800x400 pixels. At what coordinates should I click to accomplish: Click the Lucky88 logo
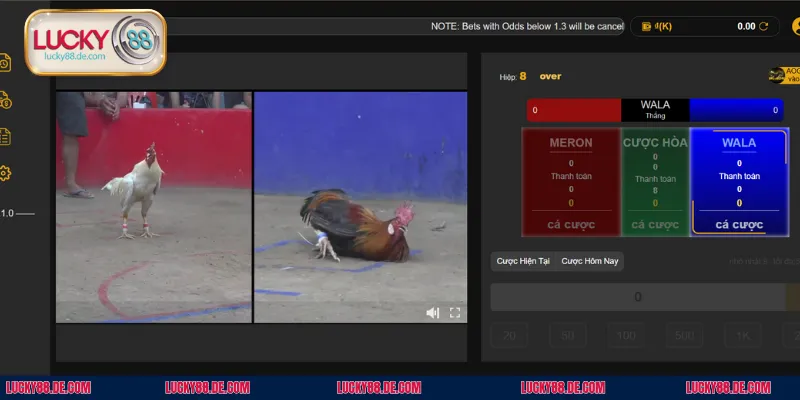click(x=95, y=43)
